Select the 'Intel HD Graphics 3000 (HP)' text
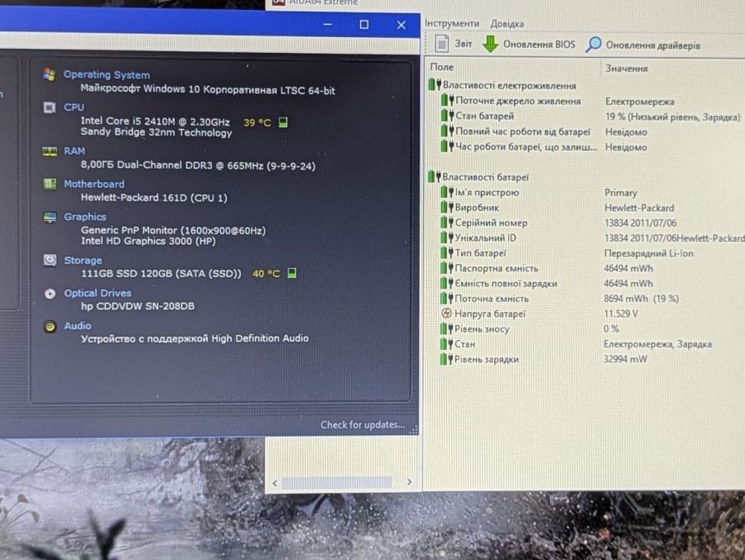This screenshot has height=560, width=745. (x=148, y=241)
